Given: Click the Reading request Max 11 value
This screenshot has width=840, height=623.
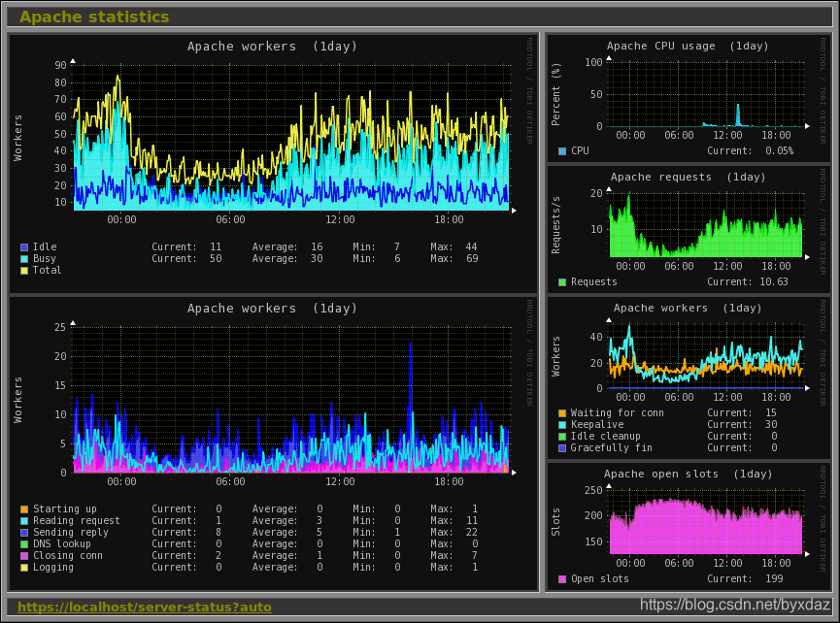Looking at the screenshot, I should click(471, 520).
